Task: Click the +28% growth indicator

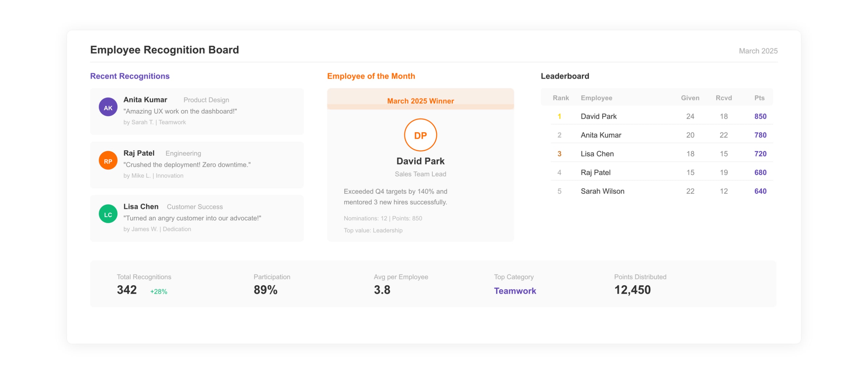Action: point(158,291)
